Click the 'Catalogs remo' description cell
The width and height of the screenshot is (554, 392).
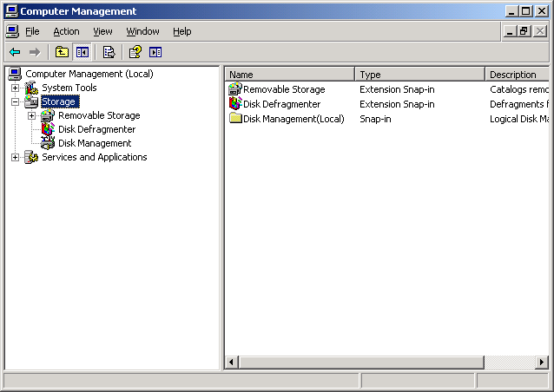(519, 89)
